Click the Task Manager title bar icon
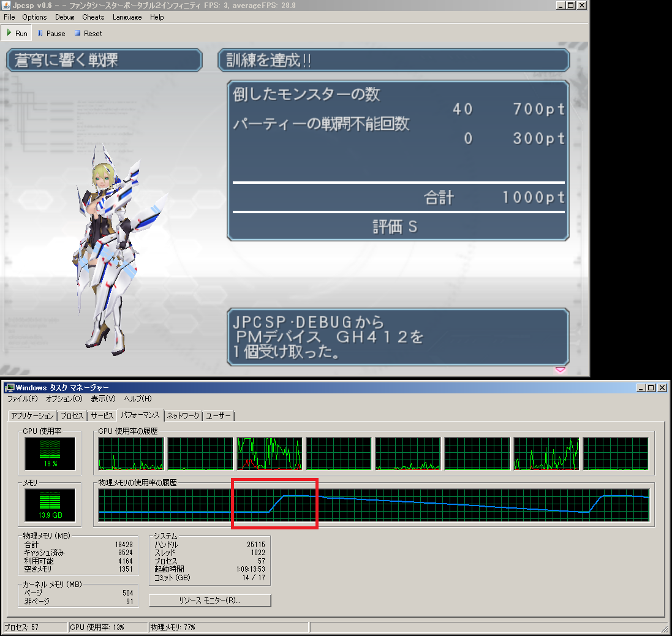Image resolution: width=672 pixels, height=636 pixels. [10, 387]
